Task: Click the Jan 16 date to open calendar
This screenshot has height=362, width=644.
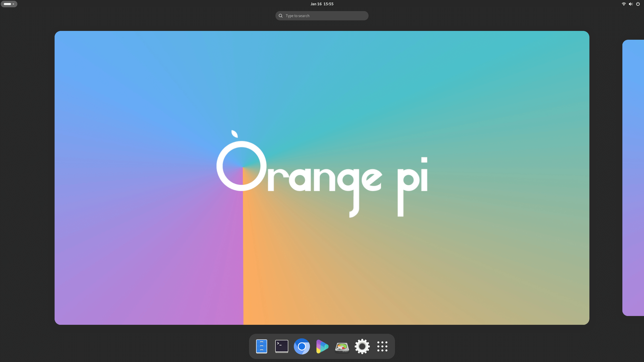Action: (x=315, y=4)
